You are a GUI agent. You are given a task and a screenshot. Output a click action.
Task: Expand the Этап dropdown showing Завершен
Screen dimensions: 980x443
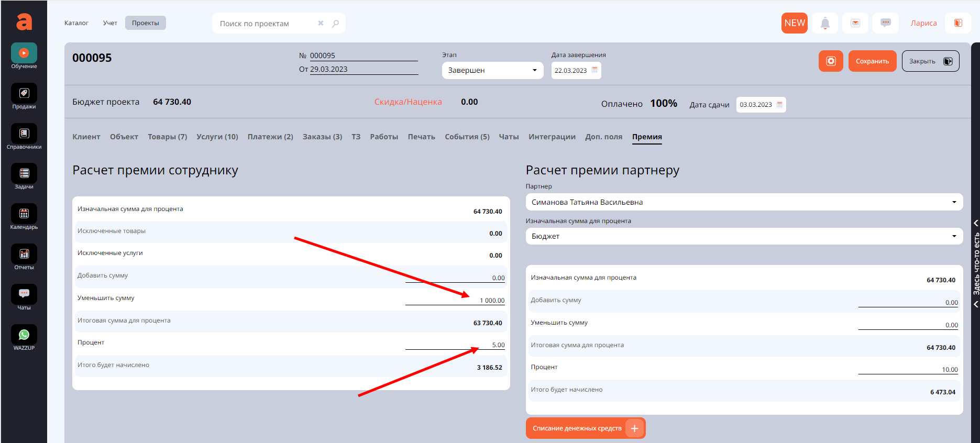click(x=492, y=70)
